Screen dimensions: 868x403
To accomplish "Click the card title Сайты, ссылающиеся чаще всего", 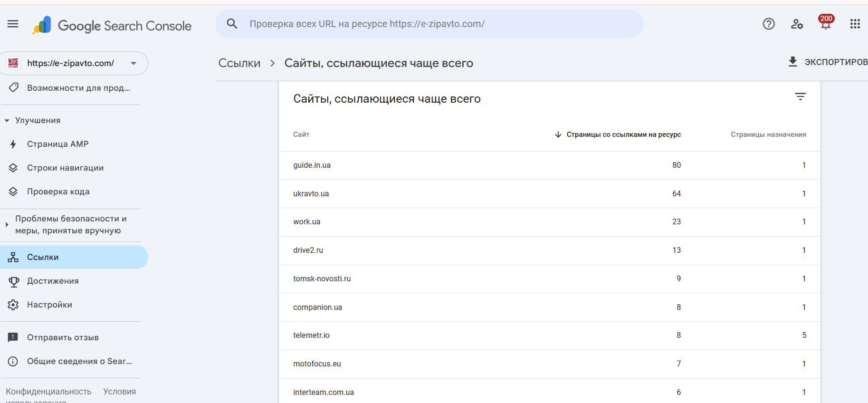I will (387, 99).
